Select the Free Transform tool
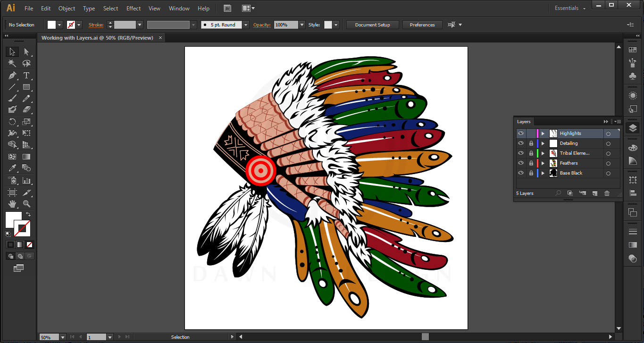The width and height of the screenshot is (644, 343). pyautogui.click(x=26, y=133)
